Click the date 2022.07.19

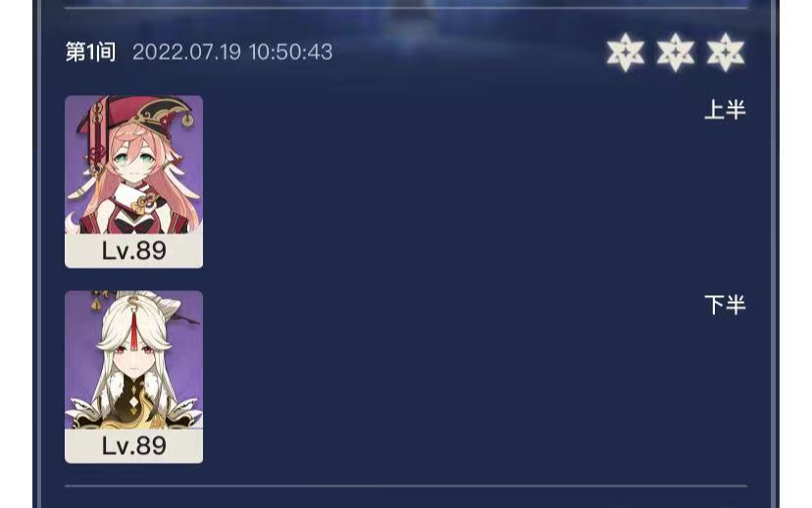click(x=186, y=52)
